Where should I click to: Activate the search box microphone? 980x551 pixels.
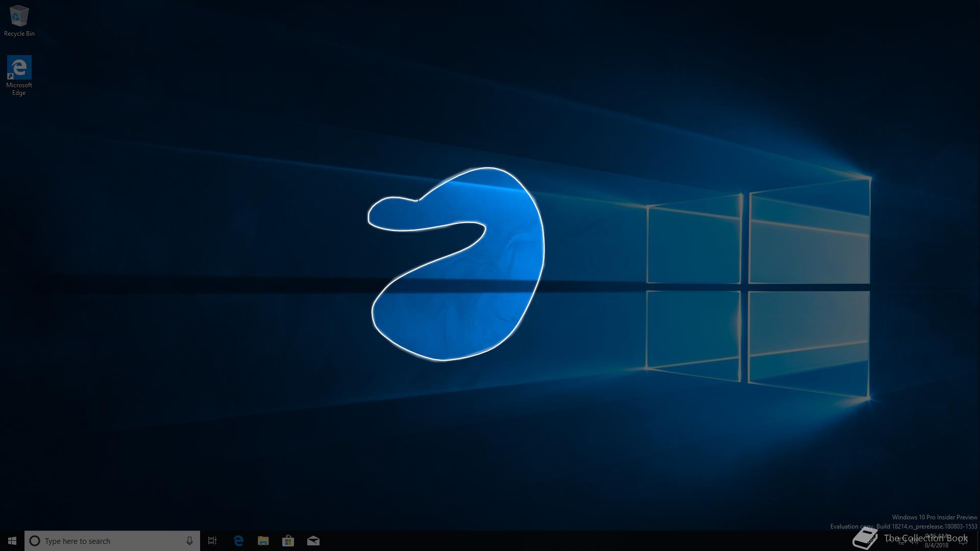[x=189, y=541]
